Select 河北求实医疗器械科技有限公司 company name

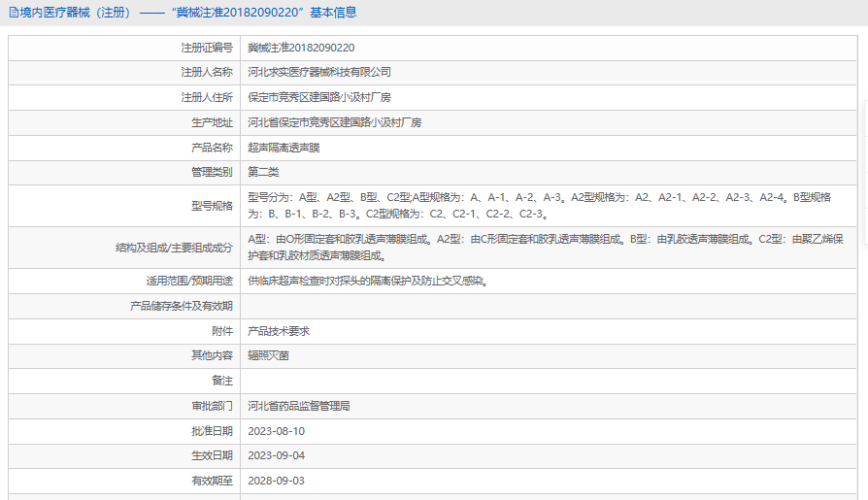click(319, 72)
